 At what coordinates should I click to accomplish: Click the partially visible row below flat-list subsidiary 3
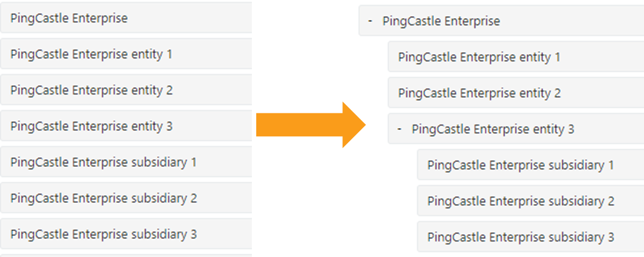[126, 255]
